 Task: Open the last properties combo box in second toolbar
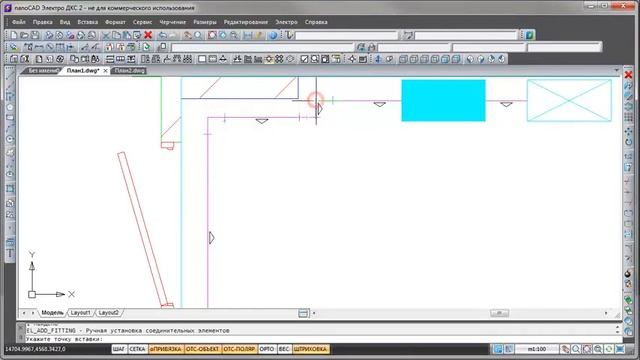(x=564, y=47)
